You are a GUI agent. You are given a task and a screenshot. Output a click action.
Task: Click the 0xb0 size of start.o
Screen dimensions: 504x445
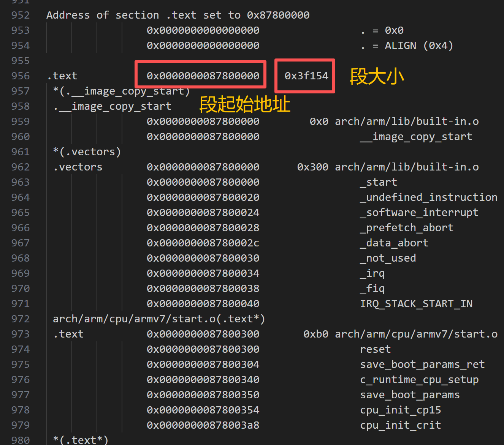coord(315,334)
